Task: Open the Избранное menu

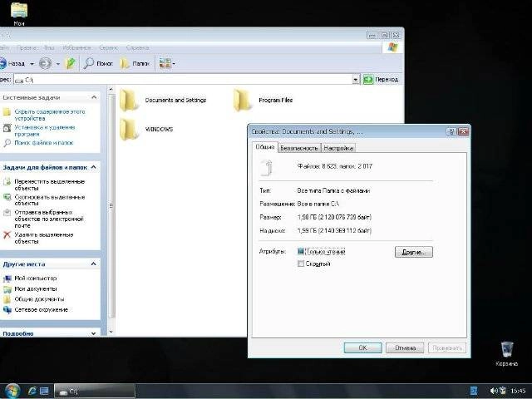Action: tap(76, 48)
